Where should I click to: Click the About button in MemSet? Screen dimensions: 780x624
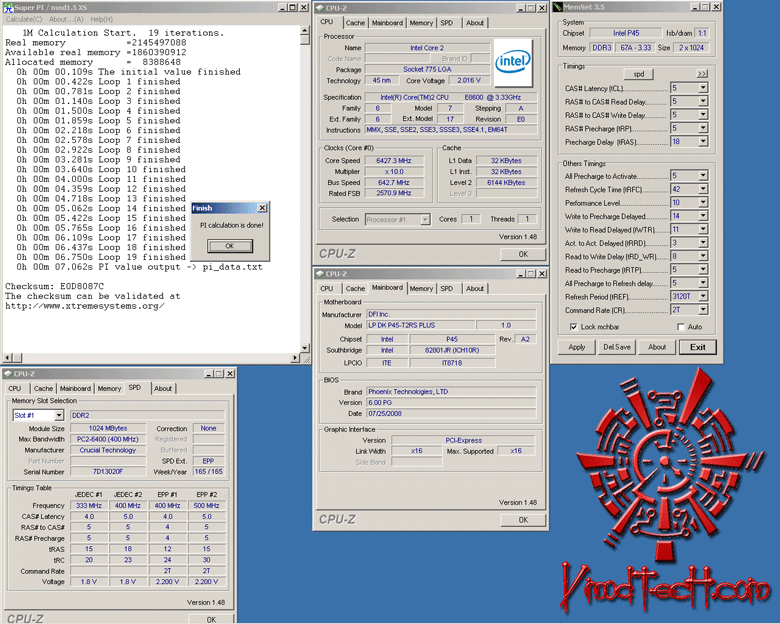pyautogui.click(x=657, y=347)
